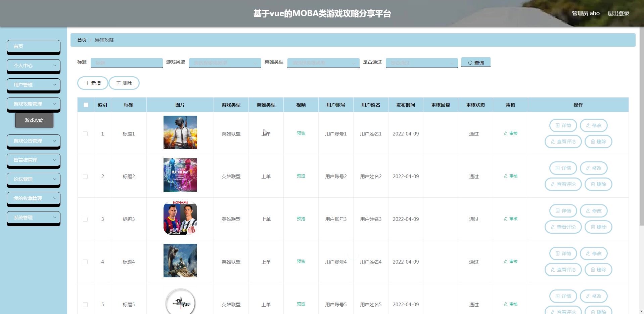
Task: Check the checkbox for row 标题1
Action: [x=86, y=133]
